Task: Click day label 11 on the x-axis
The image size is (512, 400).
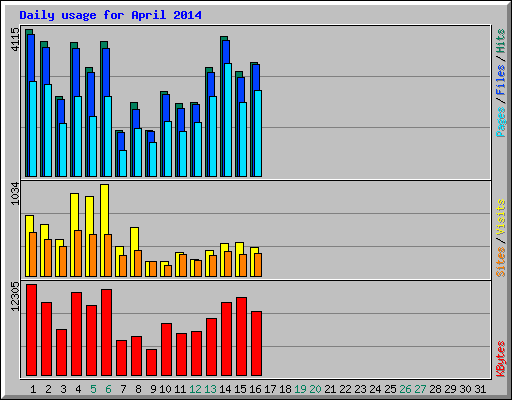Action: pyautogui.click(x=180, y=389)
